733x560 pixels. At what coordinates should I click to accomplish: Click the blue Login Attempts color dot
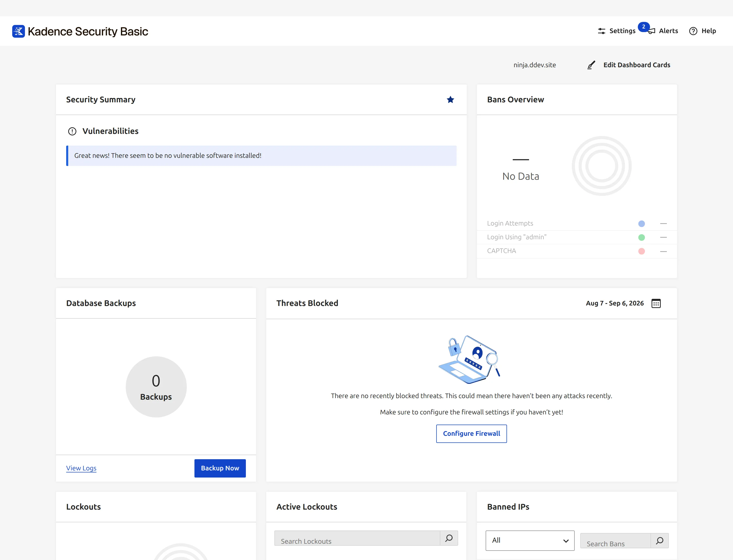coord(641,224)
